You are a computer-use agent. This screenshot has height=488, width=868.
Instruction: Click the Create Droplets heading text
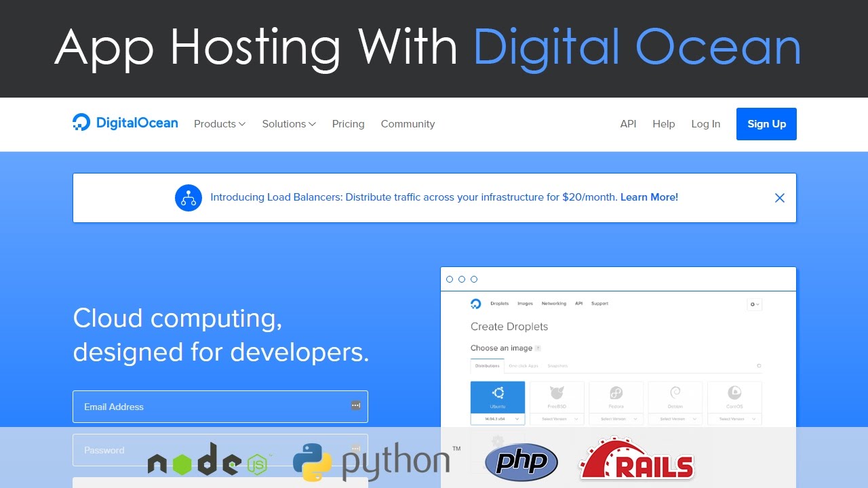click(x=509, y=327)
